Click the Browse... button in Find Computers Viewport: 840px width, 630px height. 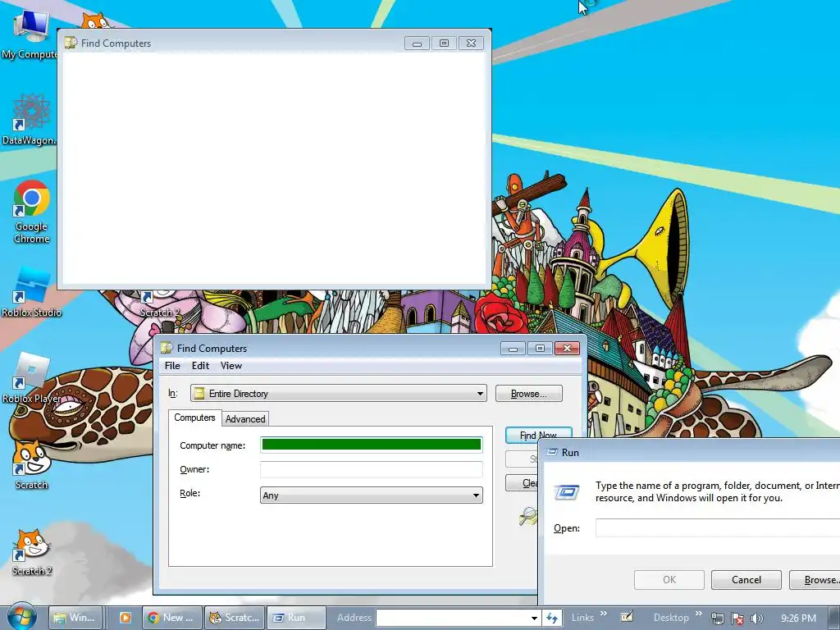529,393
